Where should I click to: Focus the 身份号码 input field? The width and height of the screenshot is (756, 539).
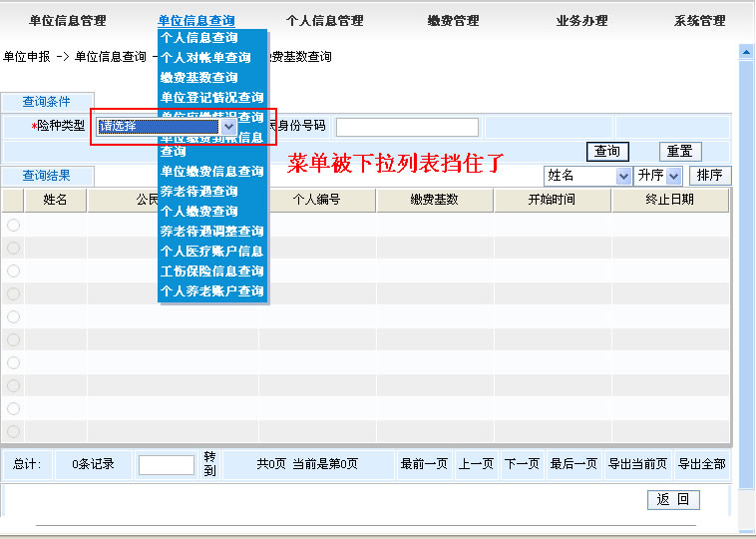(407, 128)
